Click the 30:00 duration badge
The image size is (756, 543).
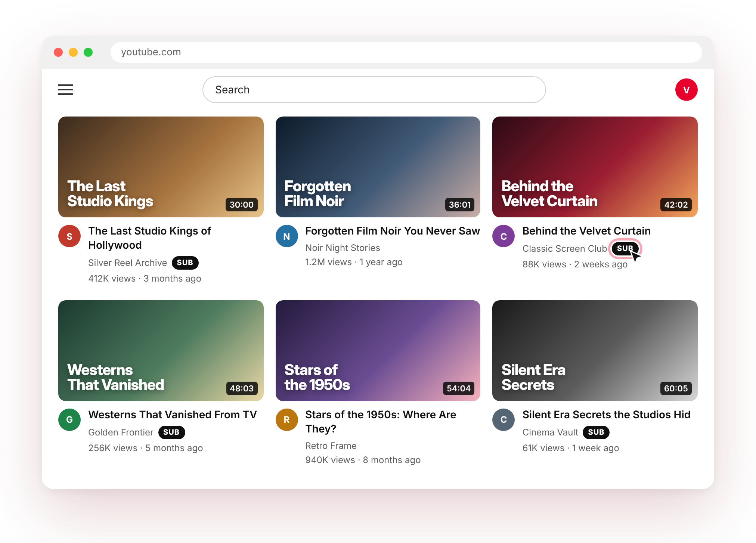point(242,205)
